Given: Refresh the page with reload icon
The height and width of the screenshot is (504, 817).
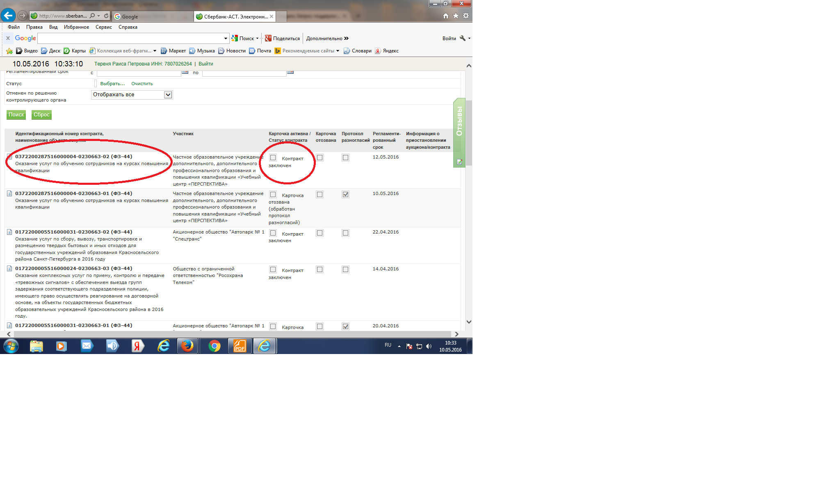Looking at the screenshot, I should point(106,16).
